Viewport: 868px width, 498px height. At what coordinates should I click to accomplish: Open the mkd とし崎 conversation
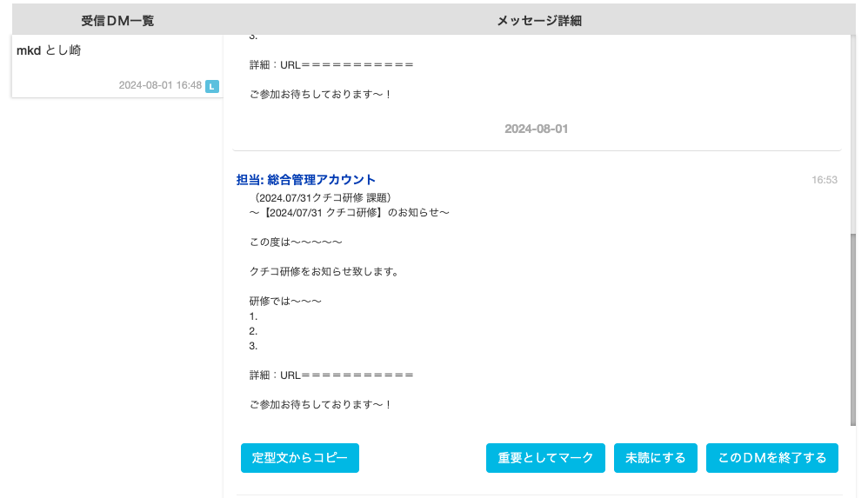coord(117,66)
